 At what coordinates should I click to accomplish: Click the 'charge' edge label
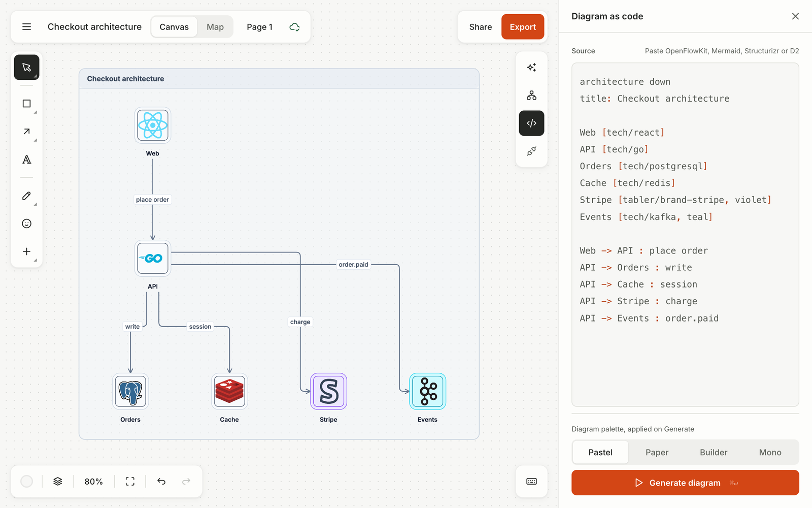(300, 322)
